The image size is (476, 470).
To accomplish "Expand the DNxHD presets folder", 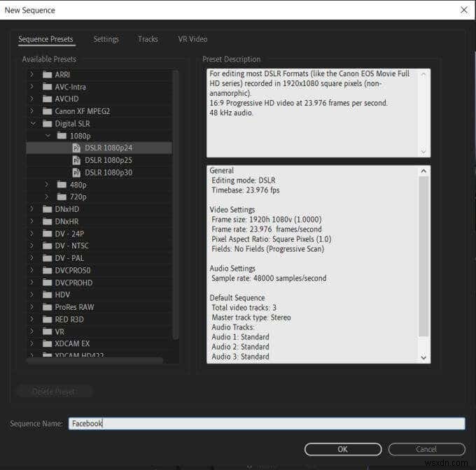I will click(x=31, y=208).
